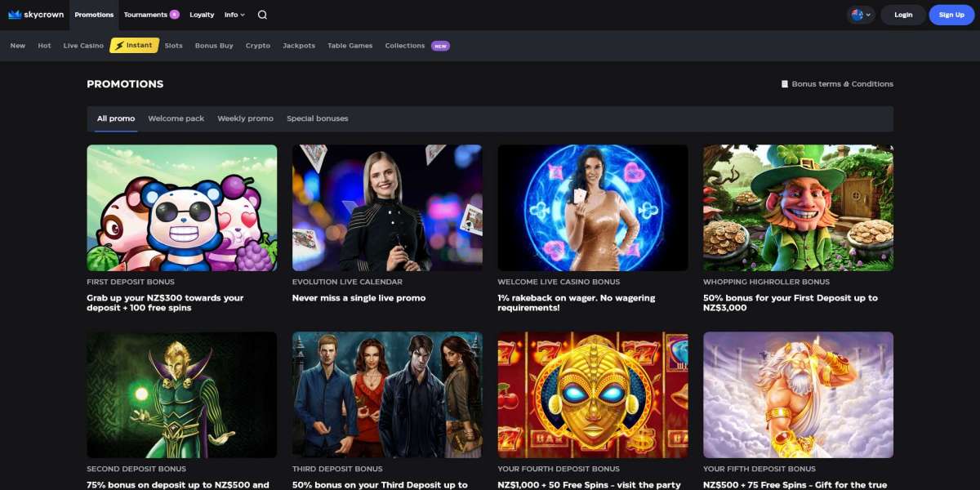Screen dimensions: 980x490
Task: Open Instant games with lightning icon
Action: 134,46
